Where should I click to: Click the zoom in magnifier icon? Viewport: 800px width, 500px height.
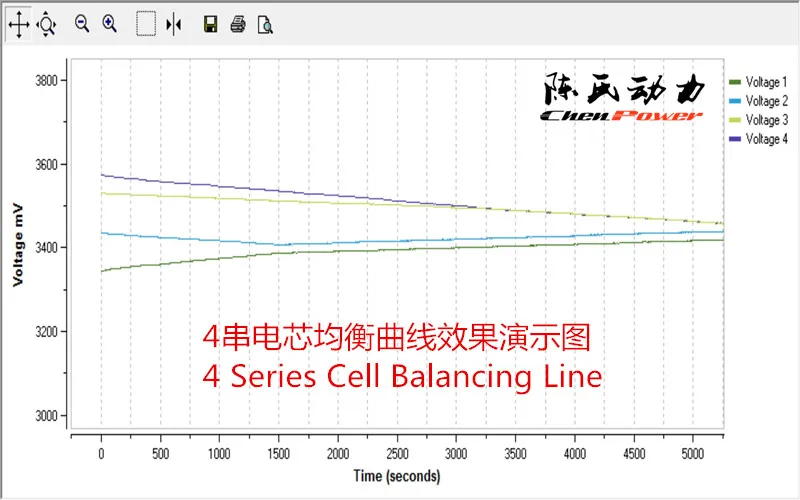coord(110,23)
